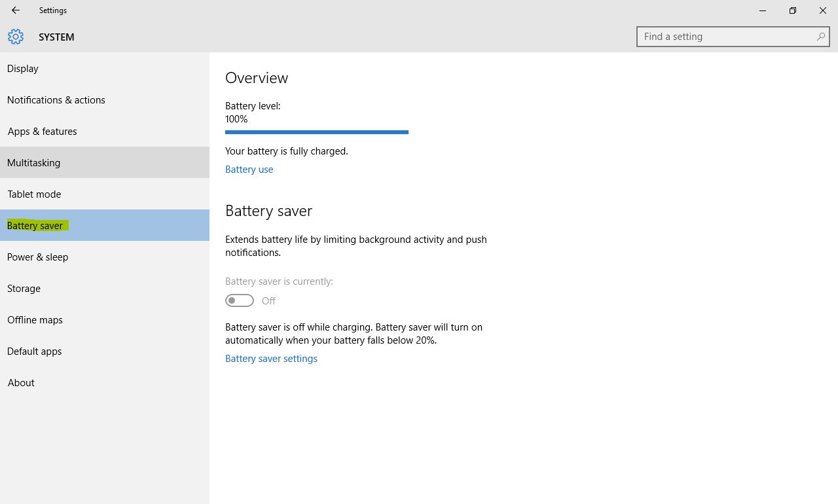
Task: Click the Find a setting search box
Action: click(x=720, y=36)
